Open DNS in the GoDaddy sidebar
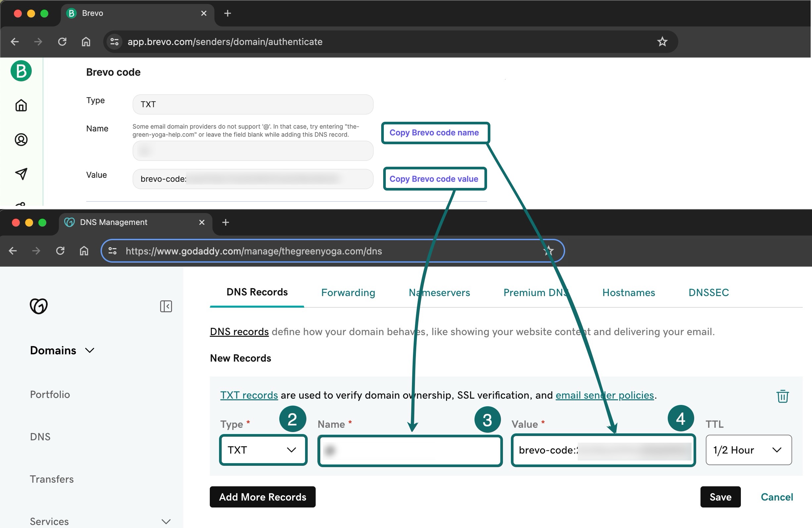This screenshot has height=528, width=812. (x=40, y=437)
